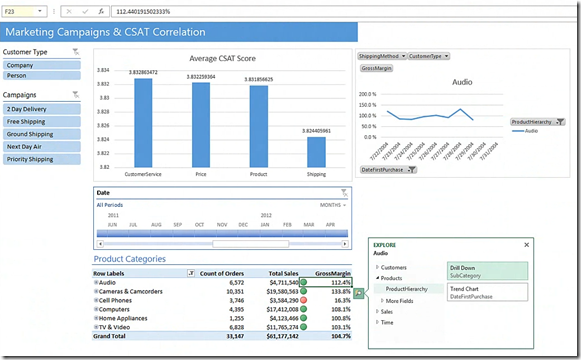Open the Row Labels filter button
Screen dimensions: 581x360
tap(191, 273)
